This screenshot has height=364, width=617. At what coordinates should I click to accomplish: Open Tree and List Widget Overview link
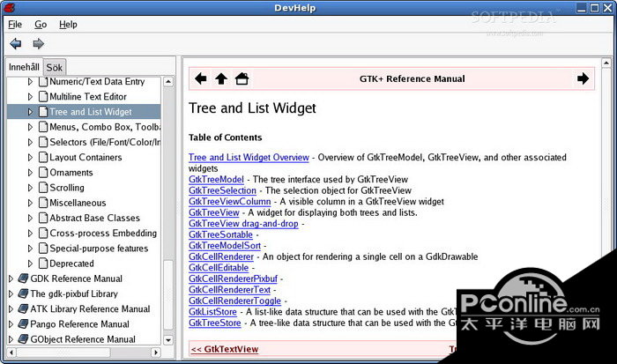pos(249,158)
